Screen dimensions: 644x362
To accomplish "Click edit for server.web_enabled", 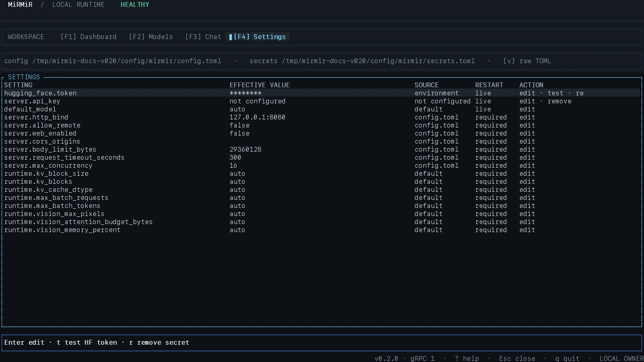I will [527, 133].
